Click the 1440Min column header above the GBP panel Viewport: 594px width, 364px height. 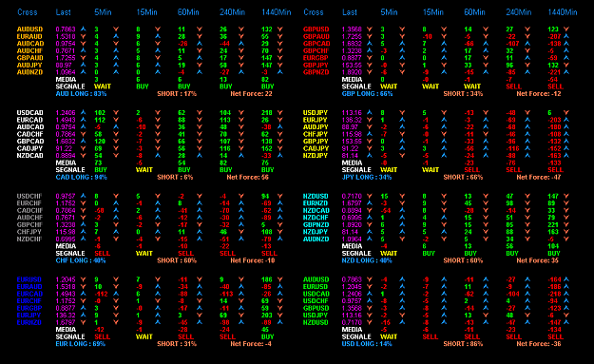pyautogui.click(x=563, y=12)
